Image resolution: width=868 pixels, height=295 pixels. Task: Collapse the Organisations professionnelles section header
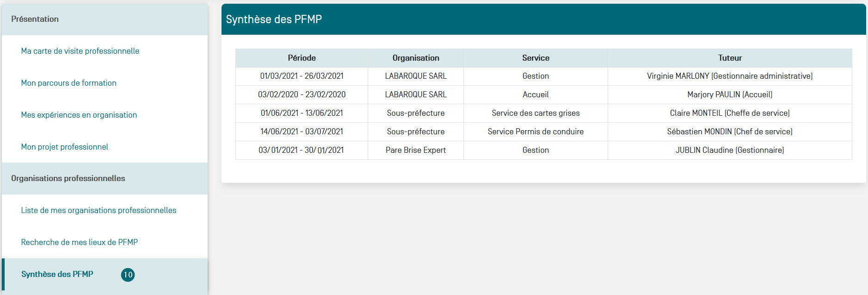(68, 178)
